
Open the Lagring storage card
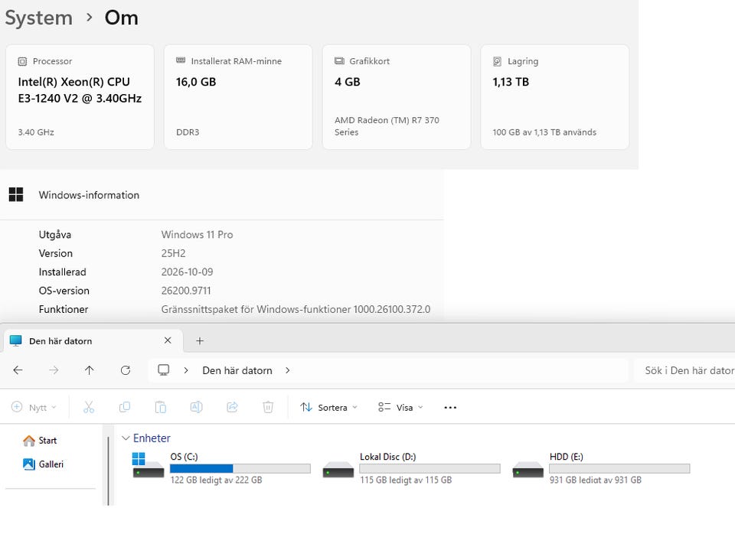pyautogui.click(x=555, y=97)
